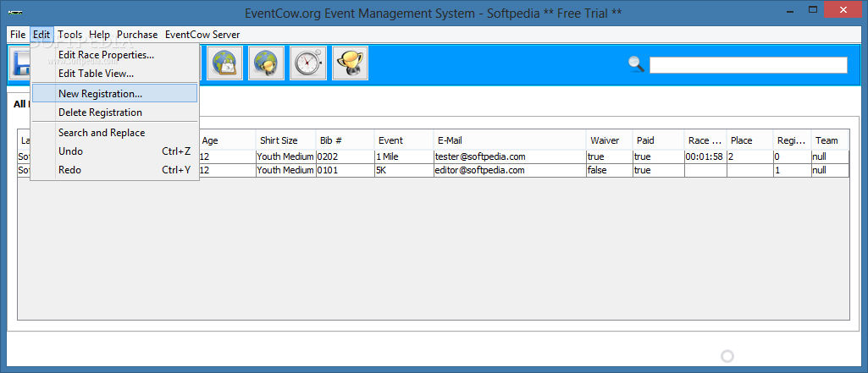
Task: Click the gold trophy results icon
Action: [350, 63]
